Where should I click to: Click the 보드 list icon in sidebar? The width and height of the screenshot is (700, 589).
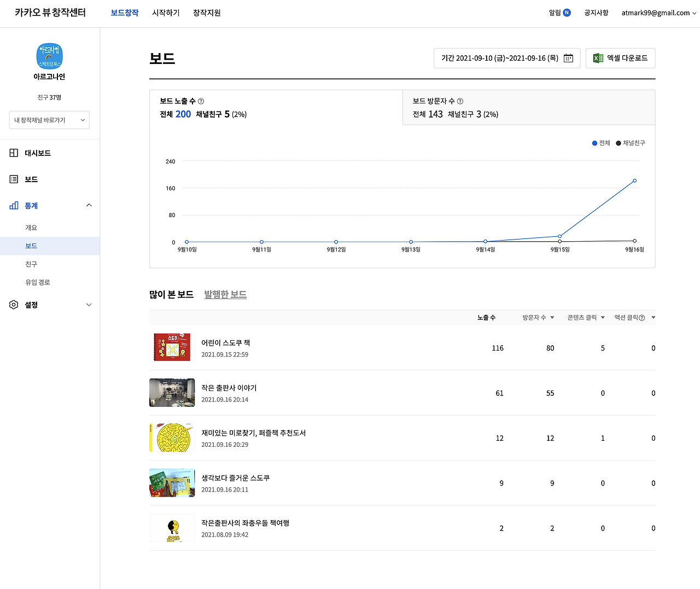point(13,179)
